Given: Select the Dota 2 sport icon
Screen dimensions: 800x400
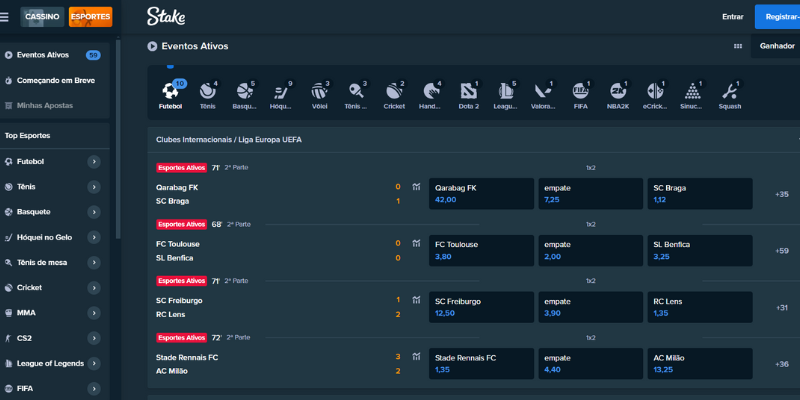Looking at the screenshot, I should 468,93.
